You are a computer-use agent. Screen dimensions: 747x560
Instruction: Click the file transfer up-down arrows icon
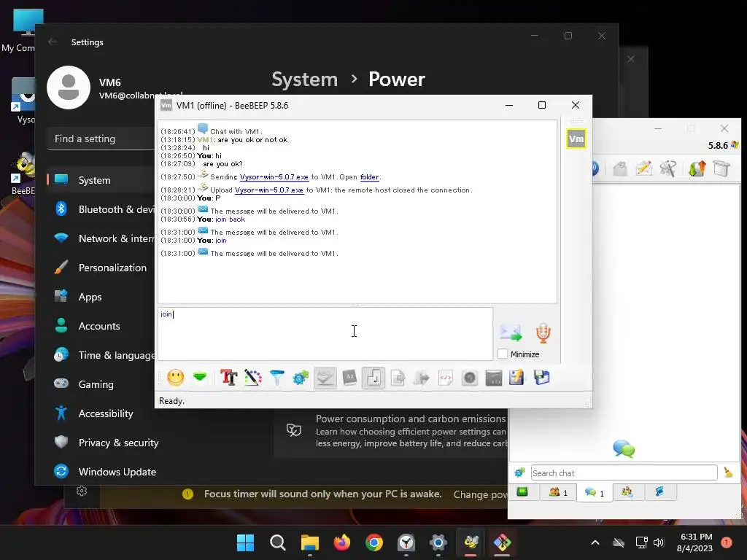(x=697, y=168)
